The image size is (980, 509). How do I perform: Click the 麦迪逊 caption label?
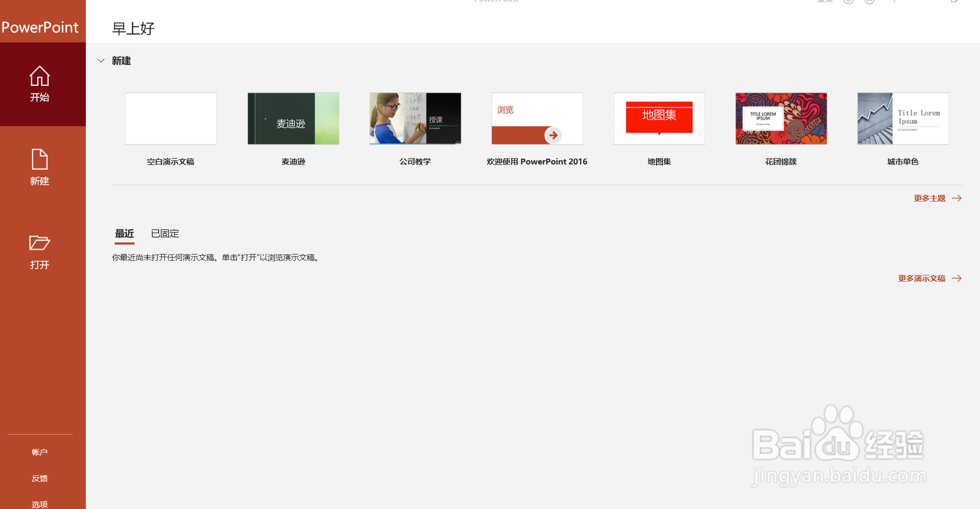[293, 162]
